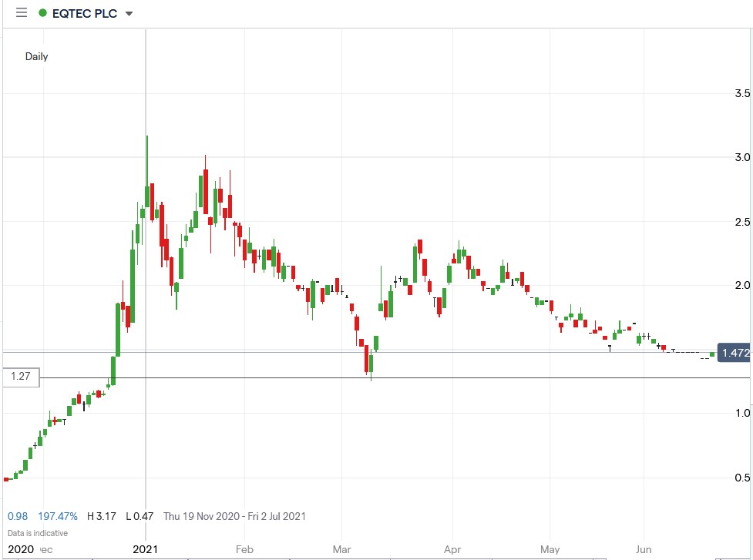Expand the chart symbol selector chevron
The height and width of the screenshot is (560, 753).
click(x=127, y=13)
